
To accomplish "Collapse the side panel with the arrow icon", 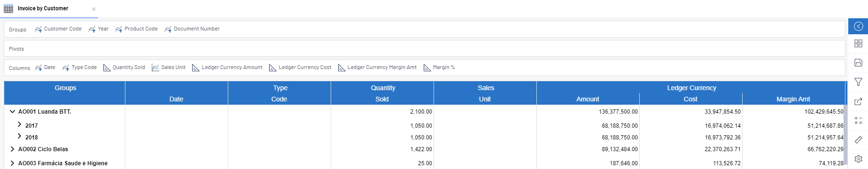I will [858, 26].
